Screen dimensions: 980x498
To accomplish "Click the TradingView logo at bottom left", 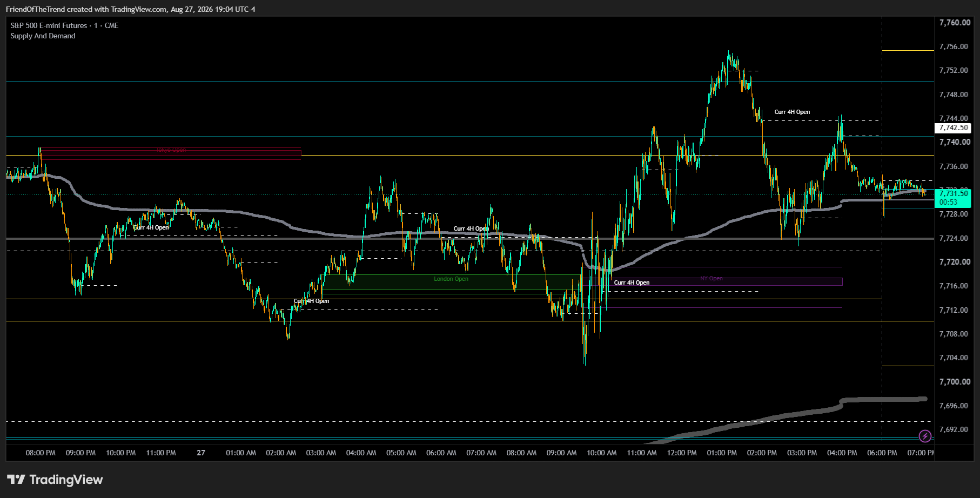I will [55, 480].
